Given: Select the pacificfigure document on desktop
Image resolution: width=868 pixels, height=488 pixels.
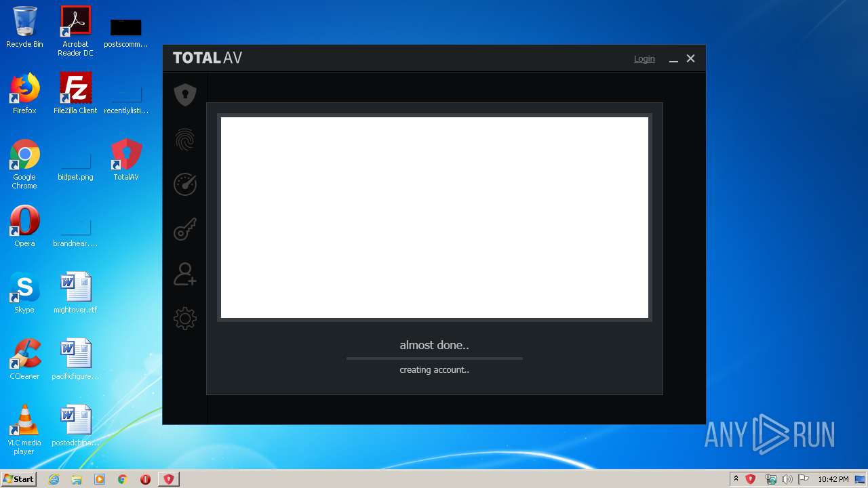Looking at the screenshot, I should pyautogui.click(x=75, y=359).
